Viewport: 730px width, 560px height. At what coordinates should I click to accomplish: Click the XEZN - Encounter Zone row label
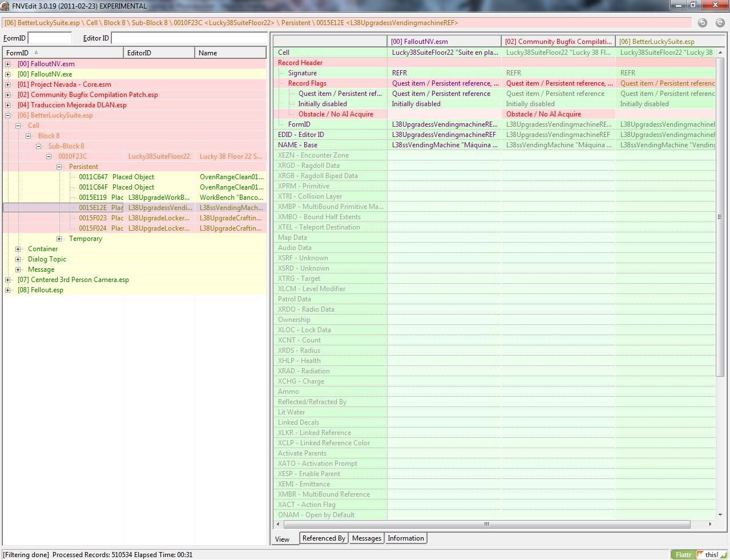tap(313, 155)
